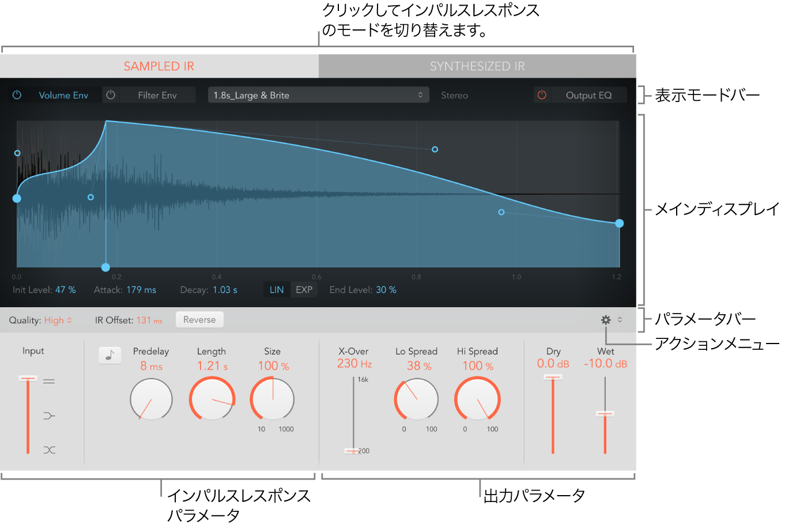Adjust the Size knob
796x532 pixels.
point(272,399)
